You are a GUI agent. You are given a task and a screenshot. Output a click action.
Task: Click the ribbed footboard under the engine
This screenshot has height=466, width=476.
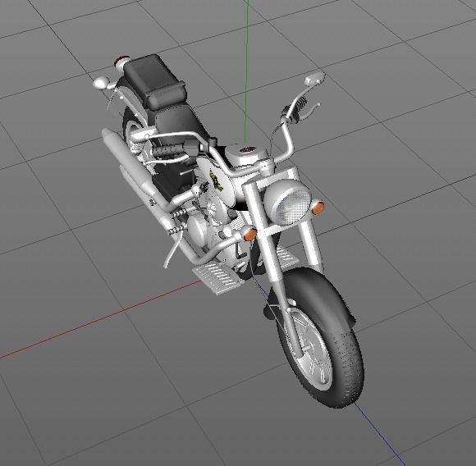point(218,278)
